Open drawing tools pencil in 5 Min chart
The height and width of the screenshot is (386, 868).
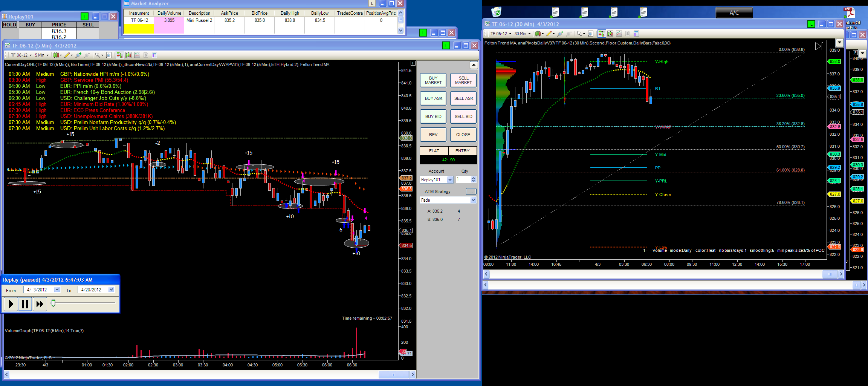68,55
